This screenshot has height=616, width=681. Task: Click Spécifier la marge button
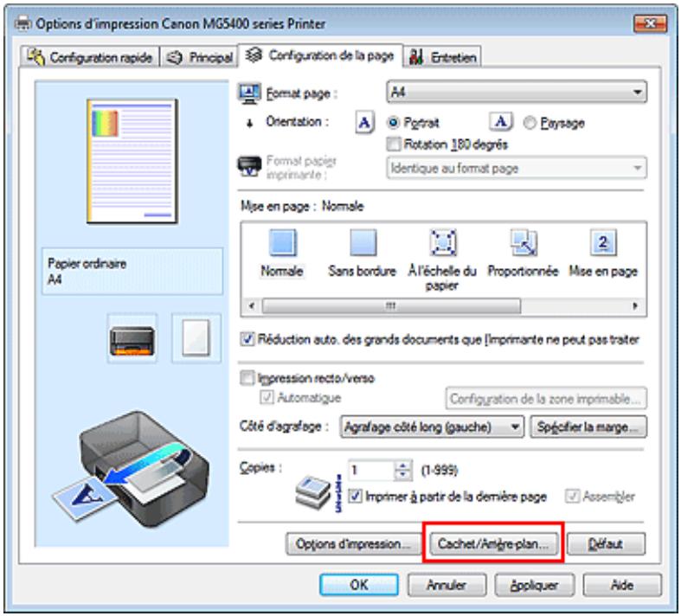coord(588,427)
